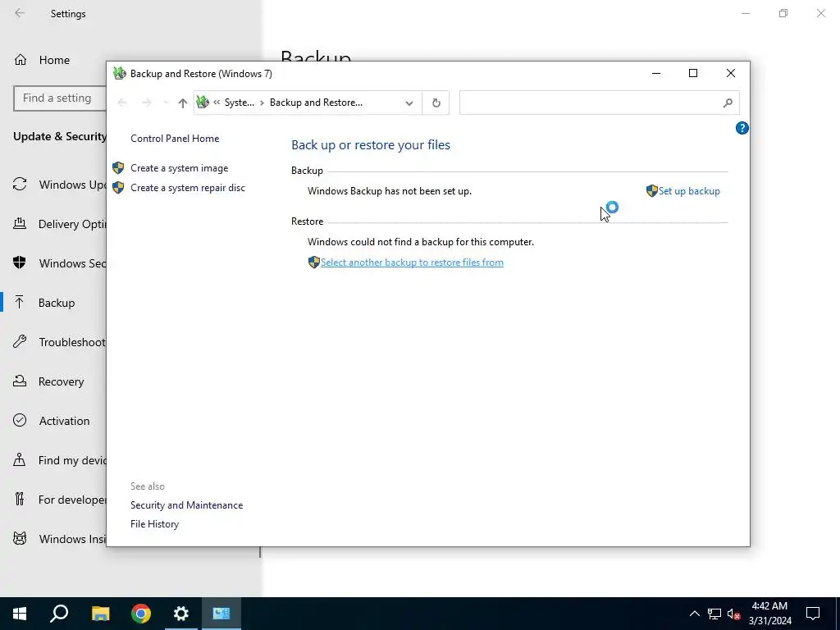This screenshot has width=840, height=630.
Task: Open File Explorer from the taskbar
Action: [100, 614]
